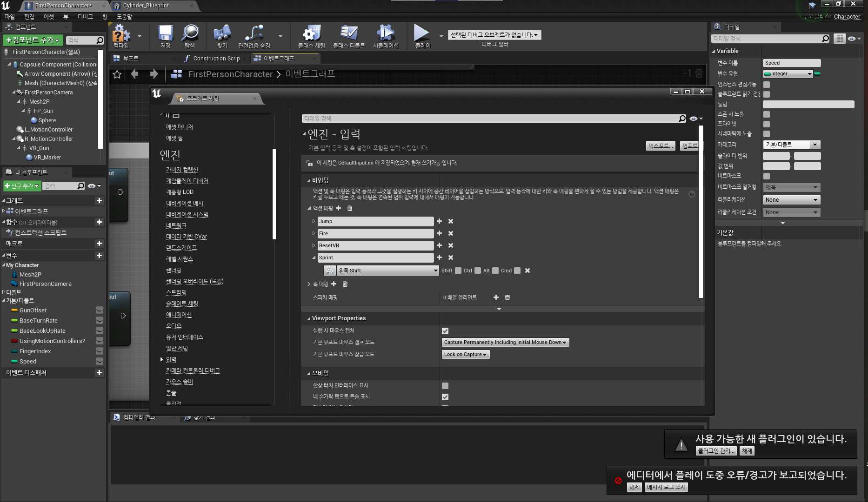Click 플러그인 관리... button in notification

[x=716, y=451]
